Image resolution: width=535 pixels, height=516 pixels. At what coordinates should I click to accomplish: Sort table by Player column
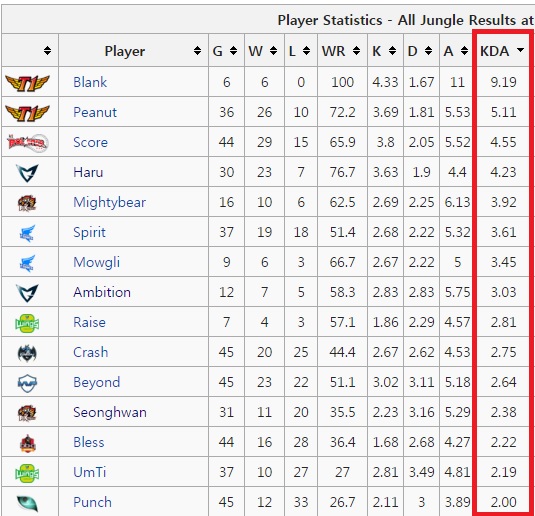coord(197,51)
